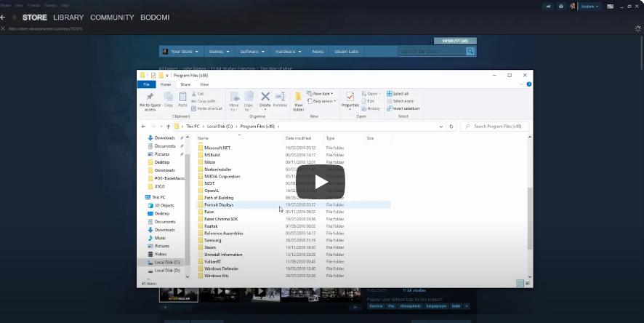Open the File tab in Explorer

146,84
